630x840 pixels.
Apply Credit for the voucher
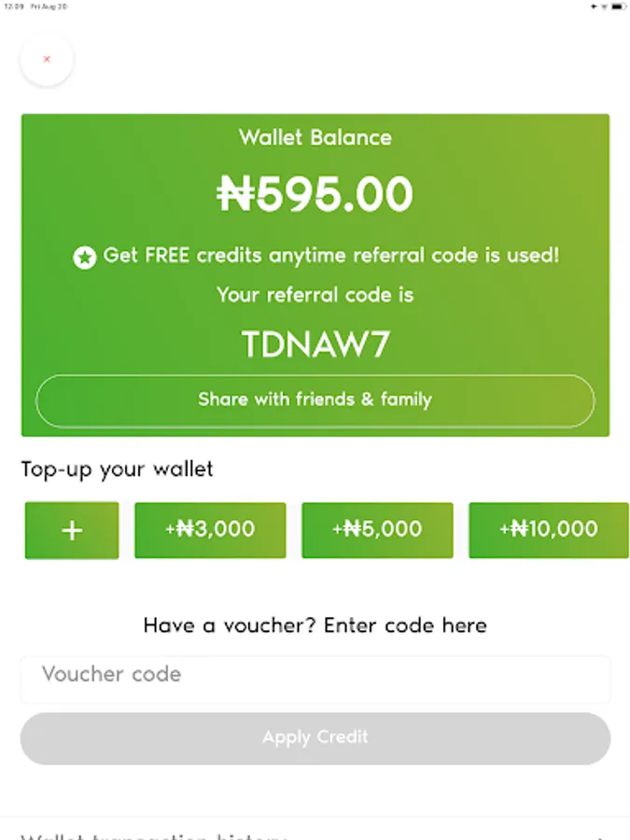[315, 738]
